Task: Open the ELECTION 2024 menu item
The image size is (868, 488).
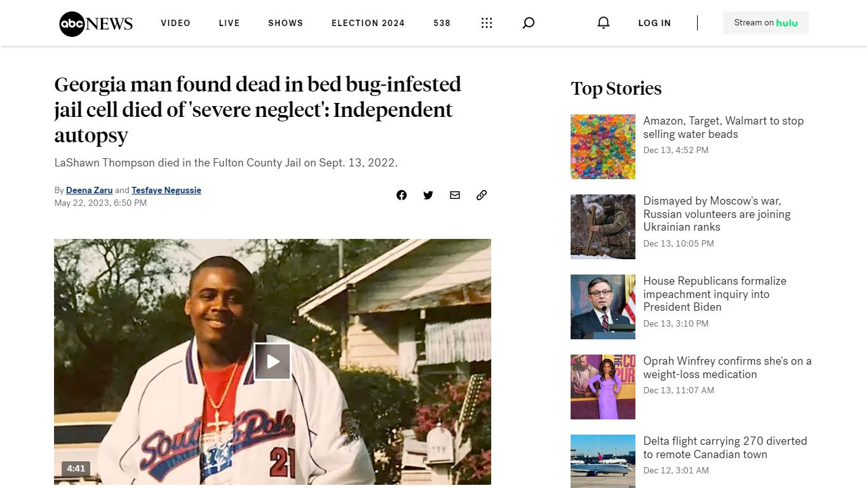Action: coord(368,23)
